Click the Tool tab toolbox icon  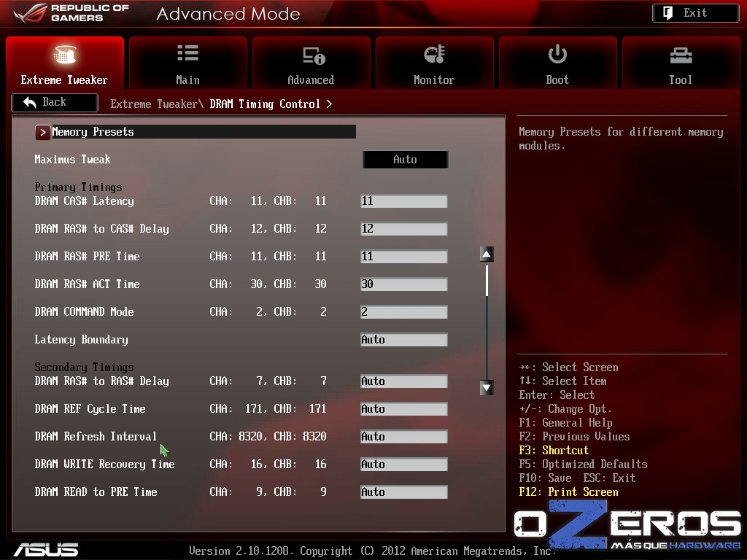pyautogui.click(x=681, y=55)
